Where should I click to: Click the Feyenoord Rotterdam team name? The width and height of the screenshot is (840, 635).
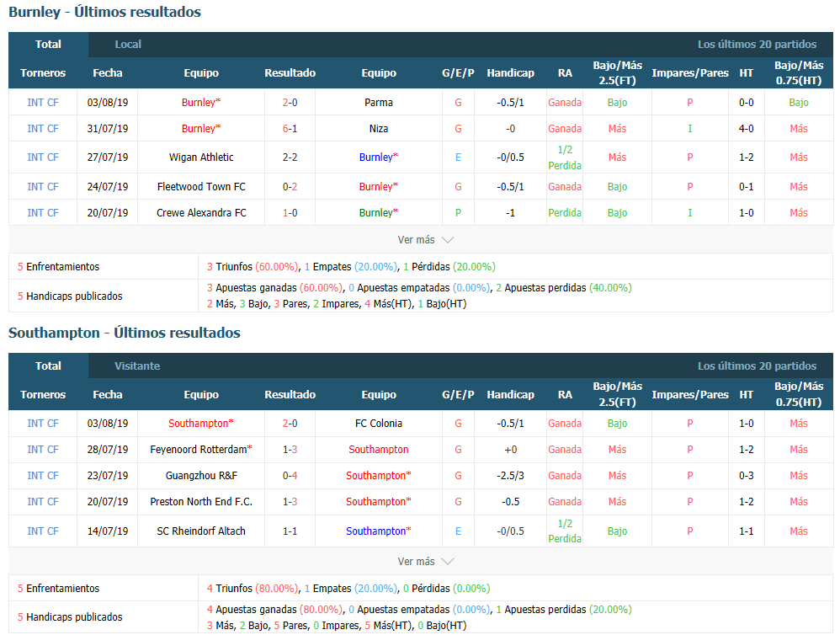pos(201,450)
